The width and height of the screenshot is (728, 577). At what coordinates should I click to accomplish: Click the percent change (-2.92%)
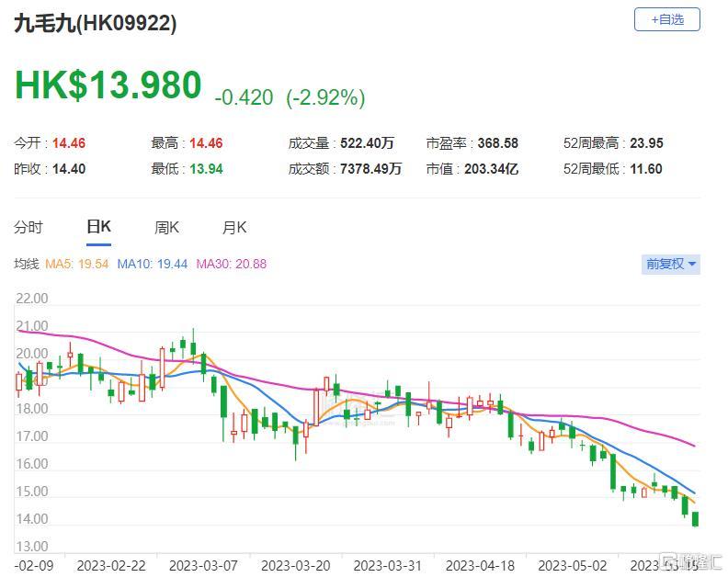(326, 97)
